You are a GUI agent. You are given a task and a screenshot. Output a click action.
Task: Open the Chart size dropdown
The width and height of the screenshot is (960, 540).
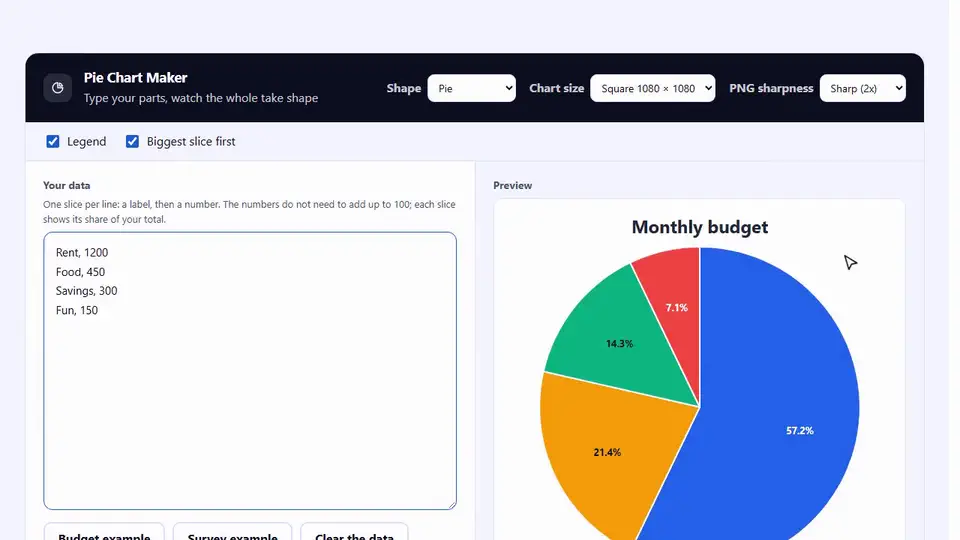pos(653,88)
